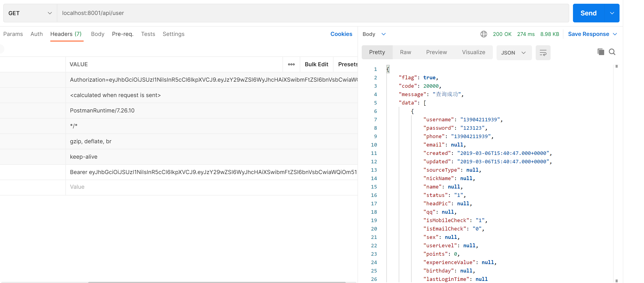The image size is (644, 283).
Task: Open the Cookies link
Action: point(341,34)
